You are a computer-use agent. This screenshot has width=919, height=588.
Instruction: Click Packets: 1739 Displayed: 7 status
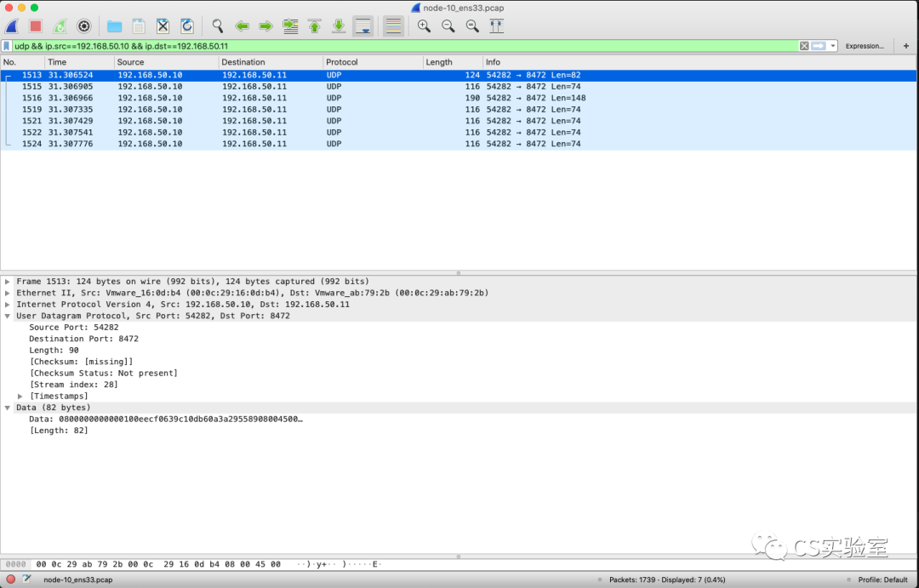point(667,579)
